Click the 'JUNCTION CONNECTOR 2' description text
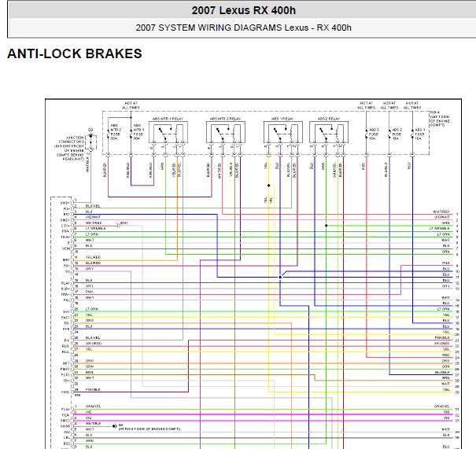476x449 pixels. (x=69, y=149)
